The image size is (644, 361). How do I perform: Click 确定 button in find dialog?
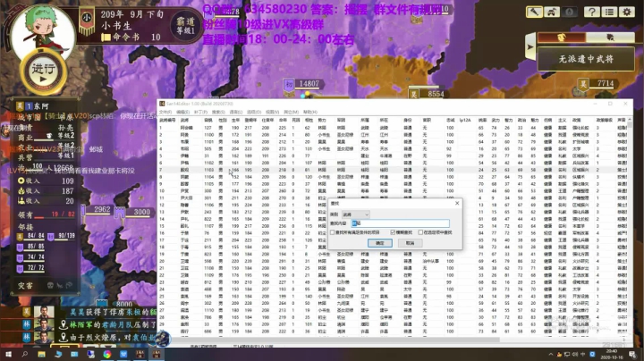(379, 243)
